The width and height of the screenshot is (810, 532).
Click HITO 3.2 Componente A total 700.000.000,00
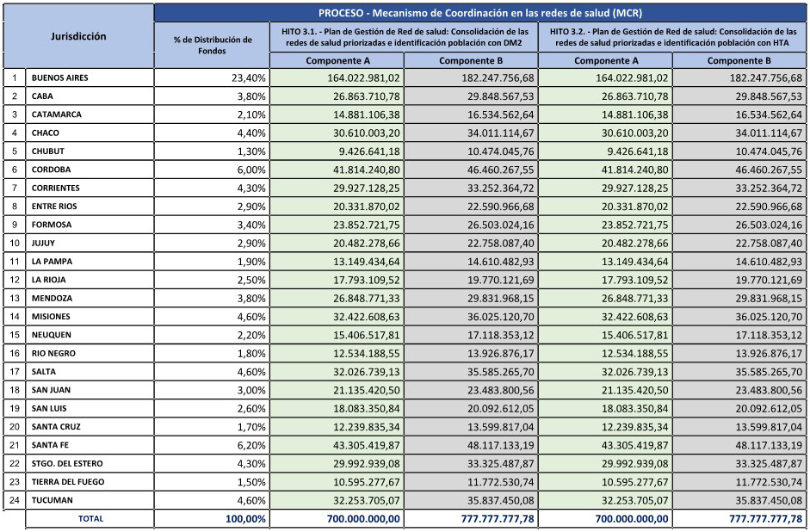606,519
